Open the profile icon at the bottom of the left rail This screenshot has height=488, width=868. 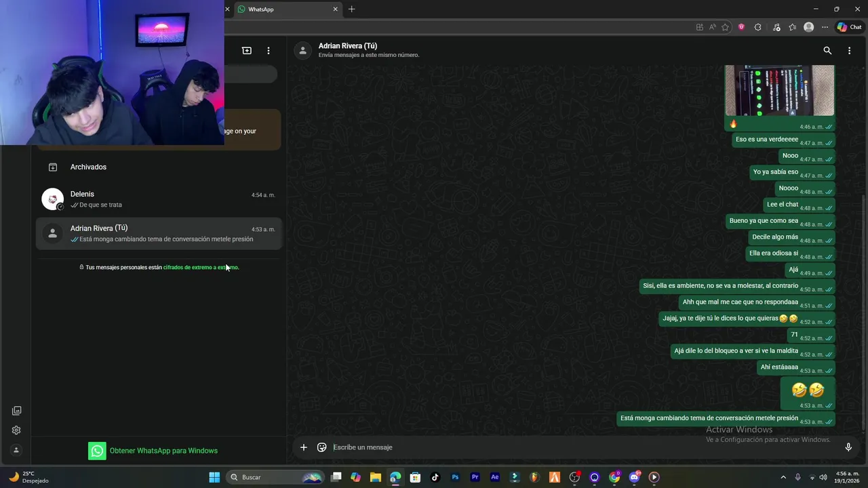coord(16,450)
